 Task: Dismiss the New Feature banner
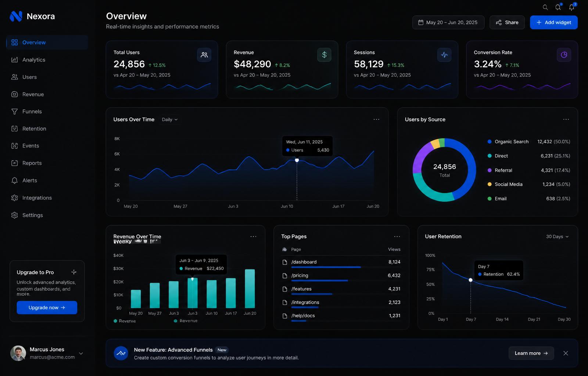coord(566,353)
